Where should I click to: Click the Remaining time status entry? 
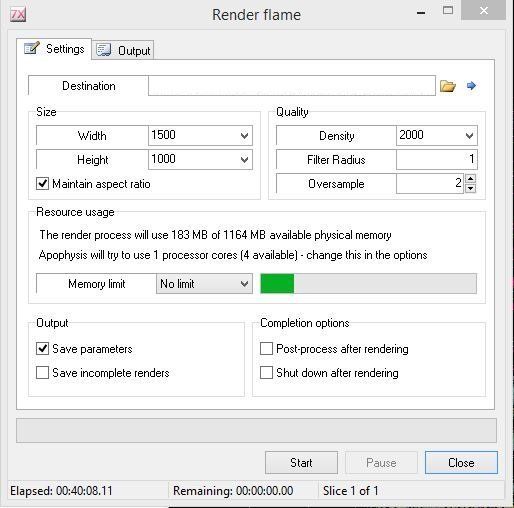tap(233, 491)
